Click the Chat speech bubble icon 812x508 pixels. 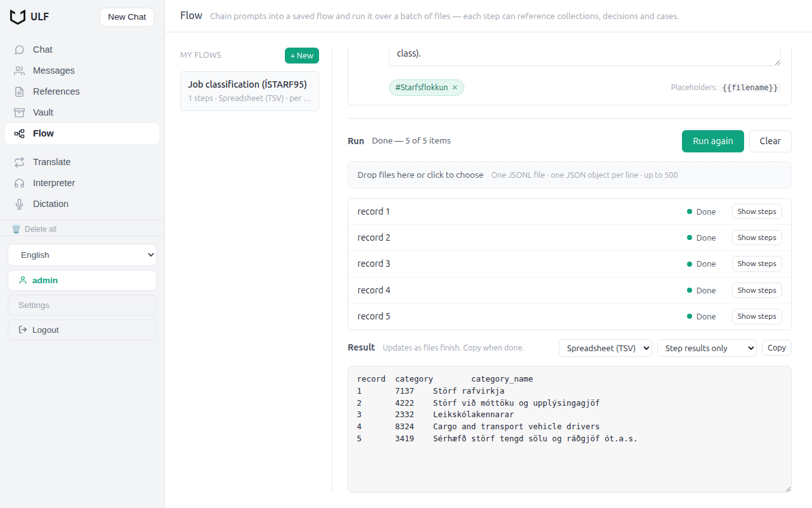(20, 50)
